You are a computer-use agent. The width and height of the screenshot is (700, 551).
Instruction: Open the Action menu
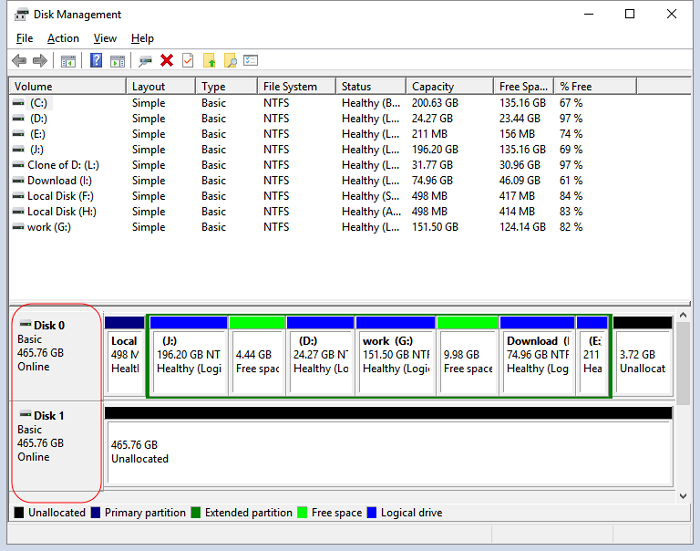click(x=63, y=38)
